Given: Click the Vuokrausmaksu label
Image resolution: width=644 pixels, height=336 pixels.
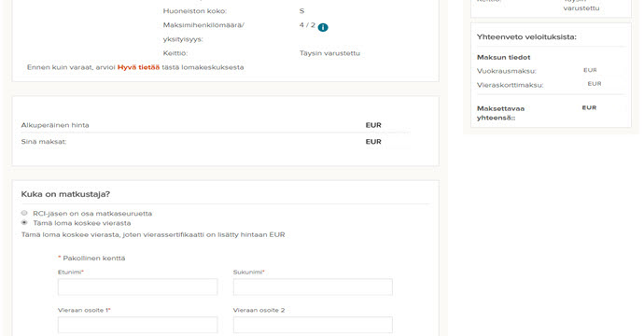Looking at the screenshot, I should tap(507, 71).
